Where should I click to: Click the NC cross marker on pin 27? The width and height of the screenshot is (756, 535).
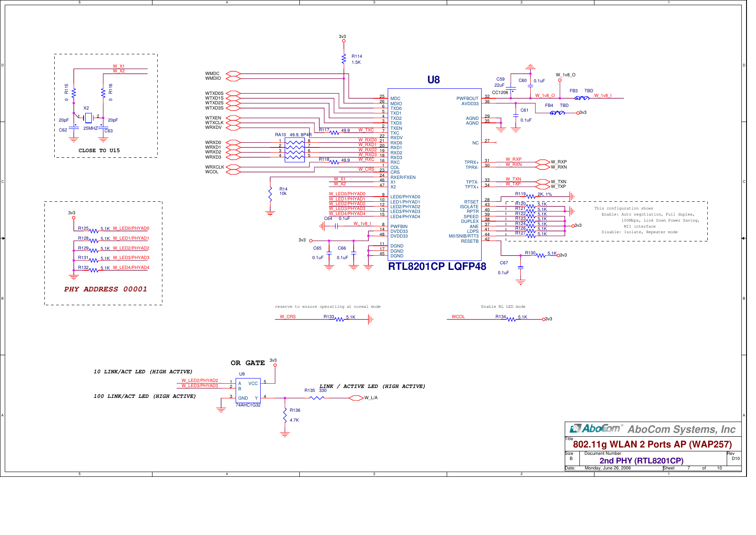coord(495,142)
